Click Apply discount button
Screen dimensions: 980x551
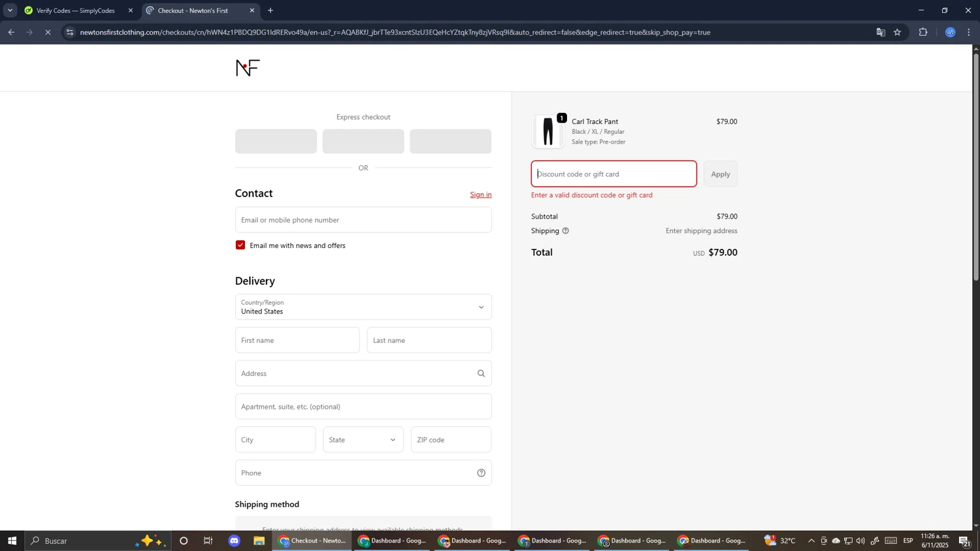[720, 174]
